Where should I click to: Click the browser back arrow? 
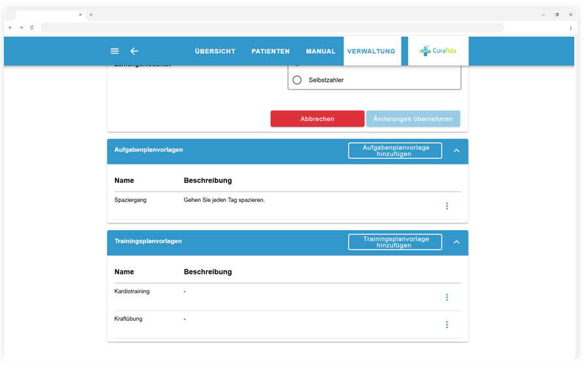10,27
